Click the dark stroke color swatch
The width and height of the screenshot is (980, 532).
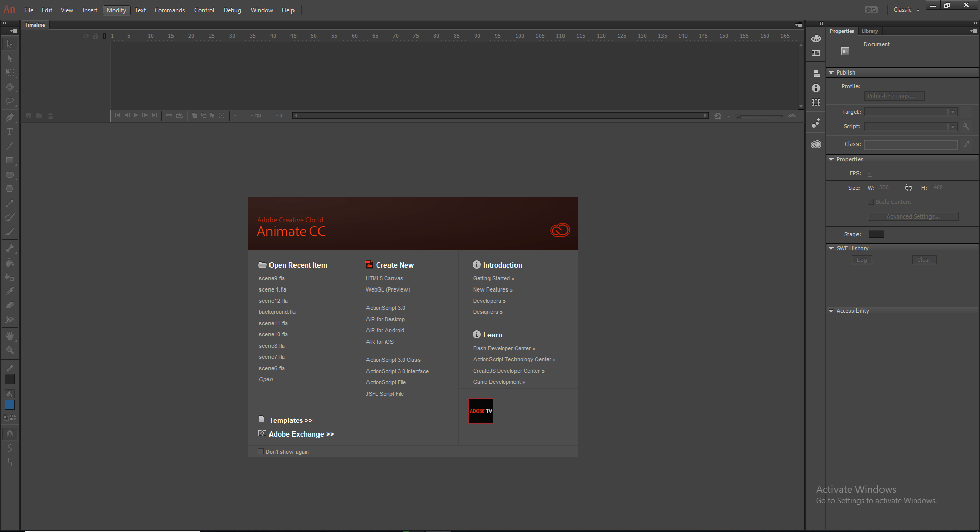(10, 379)
